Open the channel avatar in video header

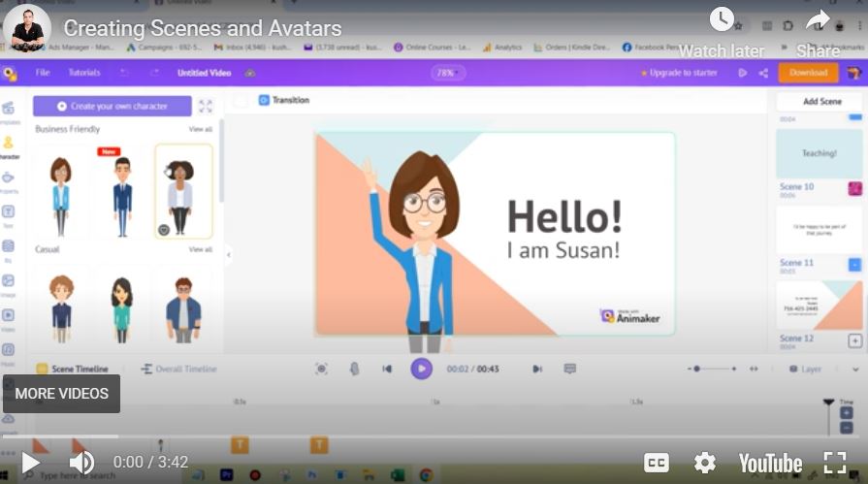pyautogui.click(x=27, y=28)
